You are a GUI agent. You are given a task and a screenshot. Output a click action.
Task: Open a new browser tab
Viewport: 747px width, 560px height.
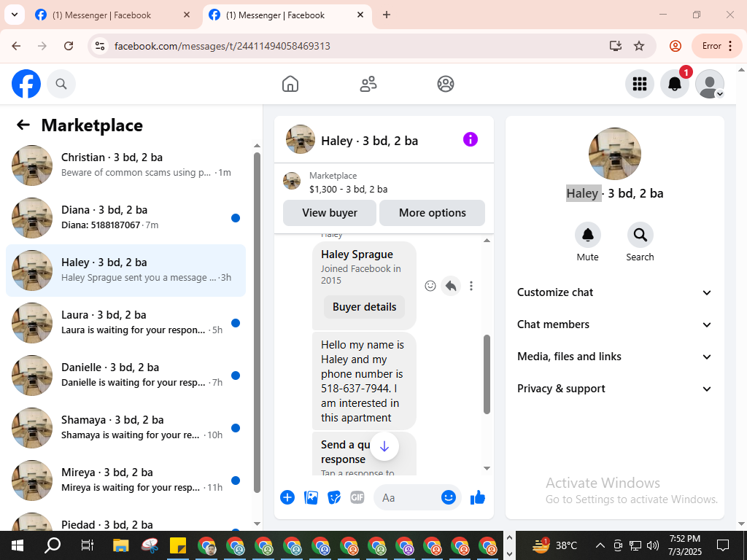tap(387, 15)
